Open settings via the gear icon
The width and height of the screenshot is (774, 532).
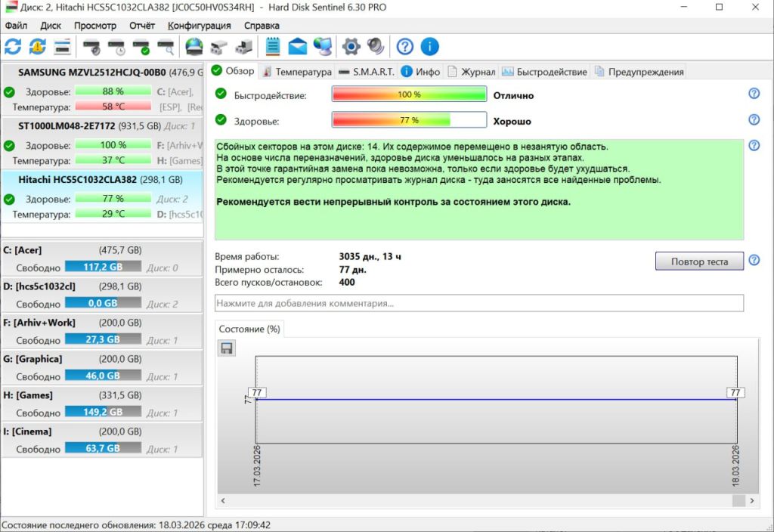pos(351,47)
